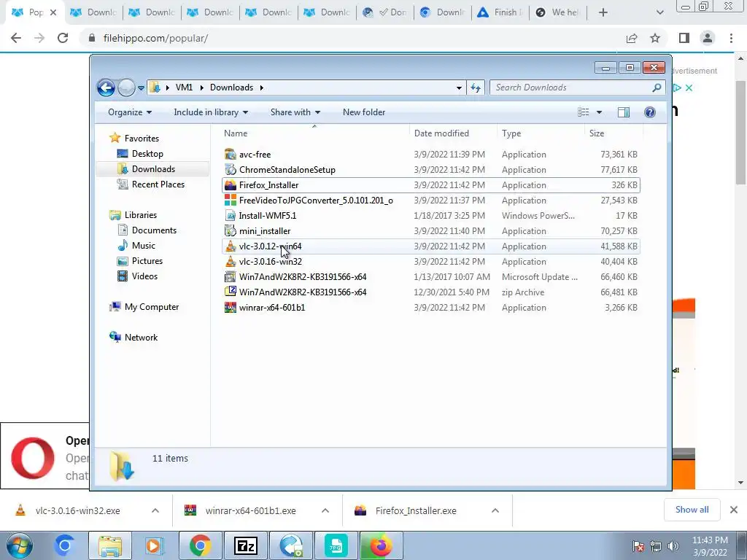The image size is (747, 560).
Task: Open a new Chrome tab
Action: 603,12
